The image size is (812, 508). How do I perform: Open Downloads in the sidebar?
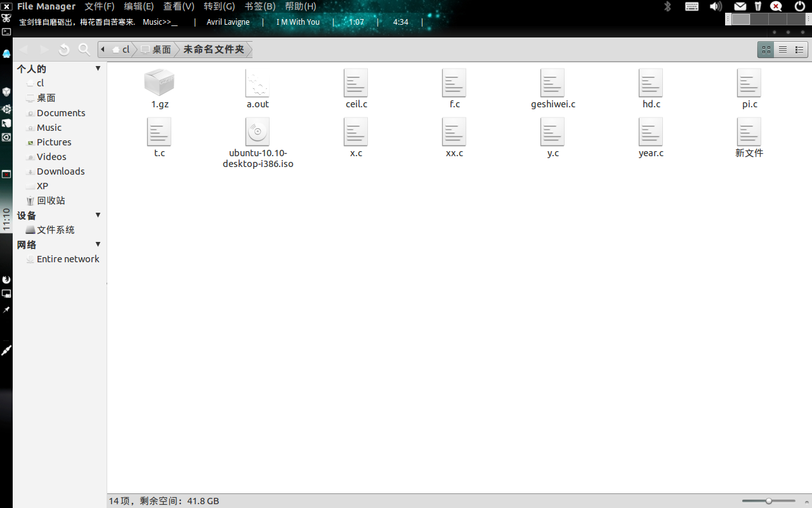click(60, 171)
